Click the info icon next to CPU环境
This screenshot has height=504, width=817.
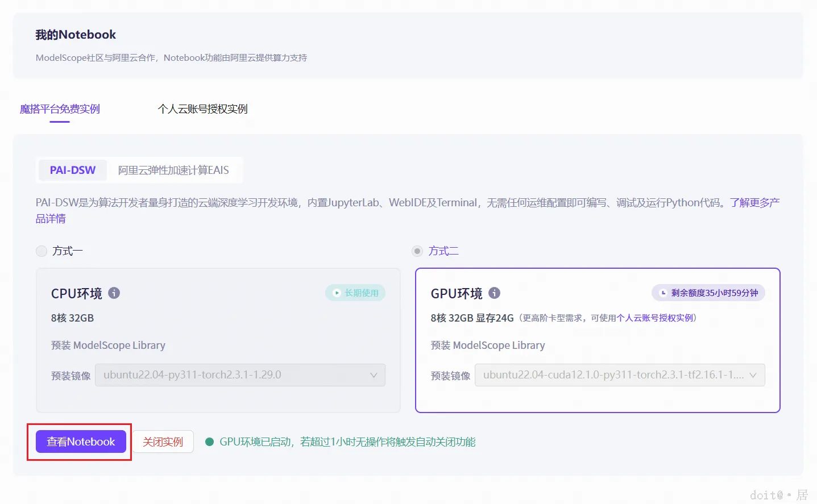tap(114, 293)
